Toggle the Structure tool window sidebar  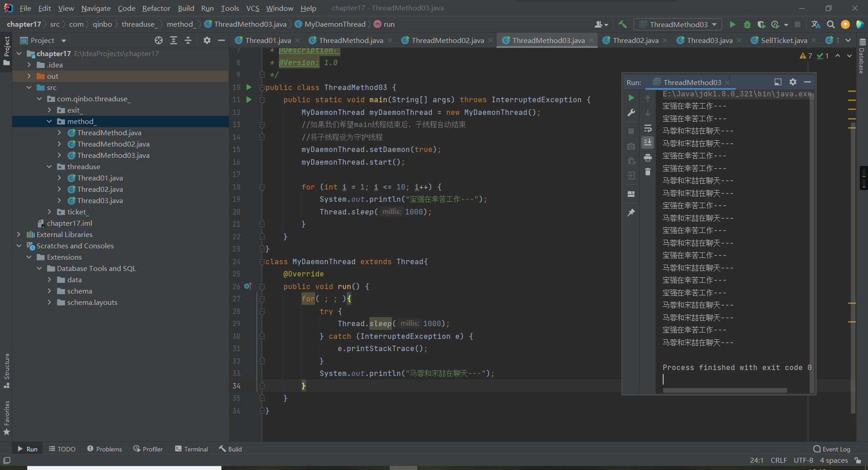click(x=6, y=370)
